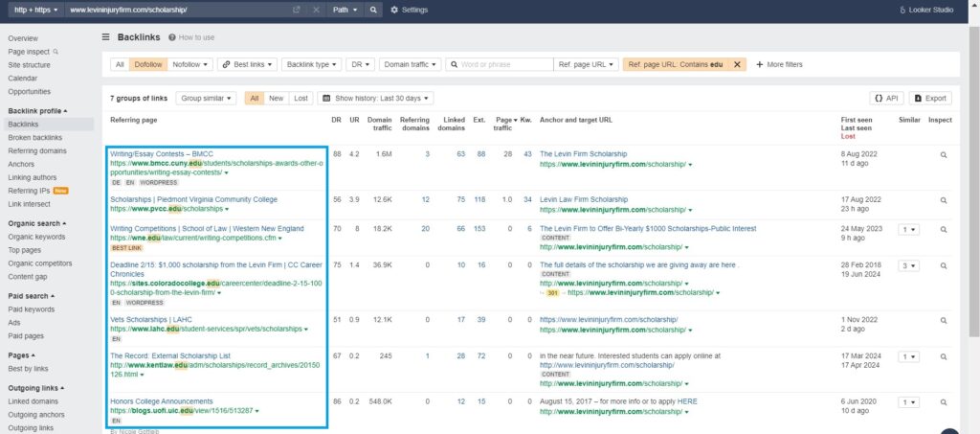Open the Backlink type dropdown
The width and height of the screenshot is (980, 434).
point(311,64)
